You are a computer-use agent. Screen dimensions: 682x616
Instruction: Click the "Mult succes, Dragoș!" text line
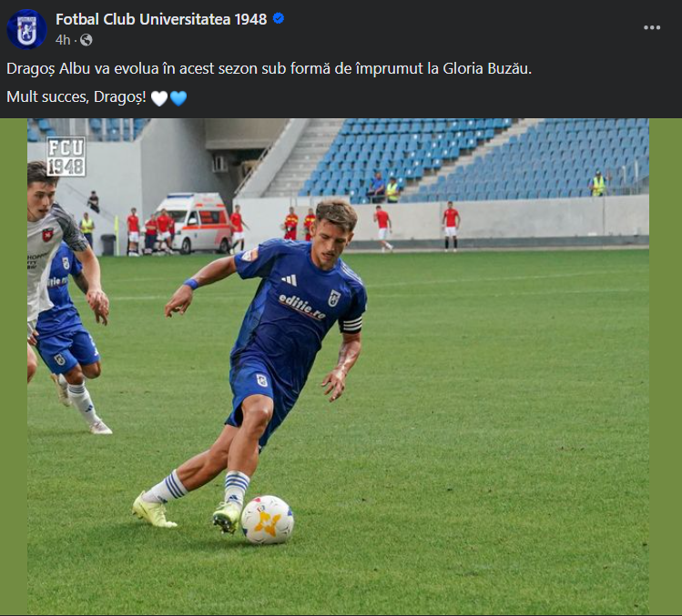tap(76, 97)
